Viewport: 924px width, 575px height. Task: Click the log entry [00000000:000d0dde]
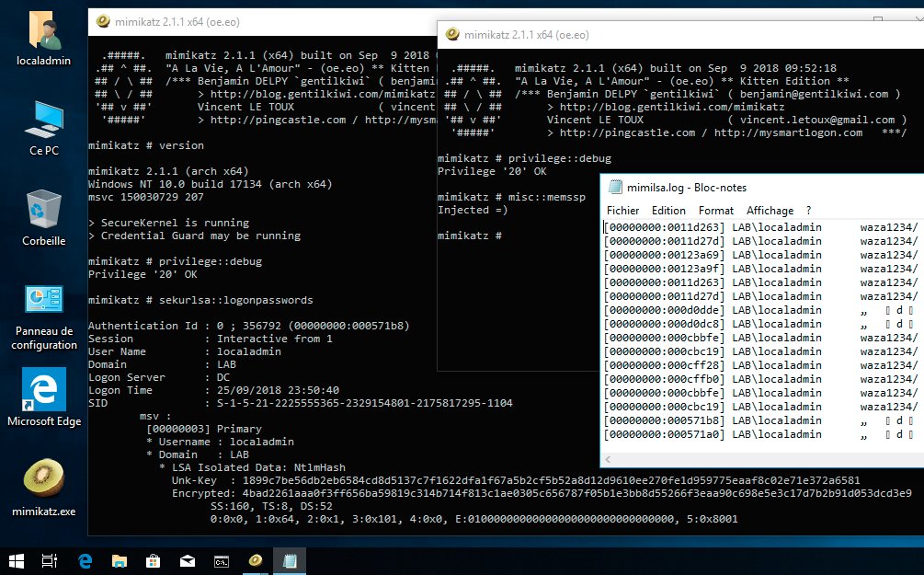(664, 310)
